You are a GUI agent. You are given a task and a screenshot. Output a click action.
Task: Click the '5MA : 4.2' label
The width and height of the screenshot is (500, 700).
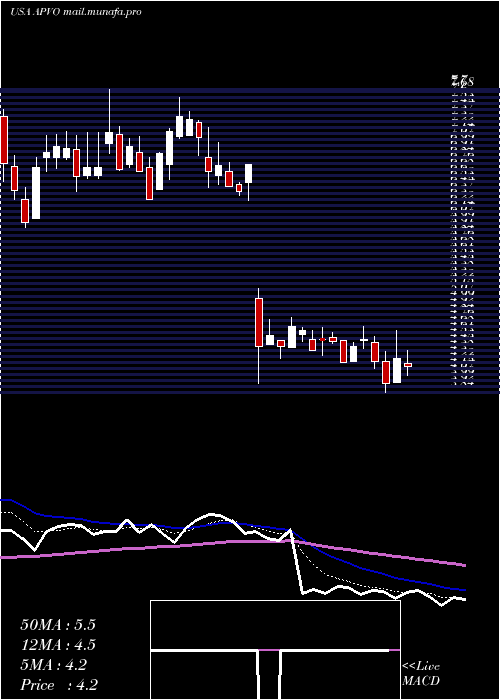pos(54,665)
